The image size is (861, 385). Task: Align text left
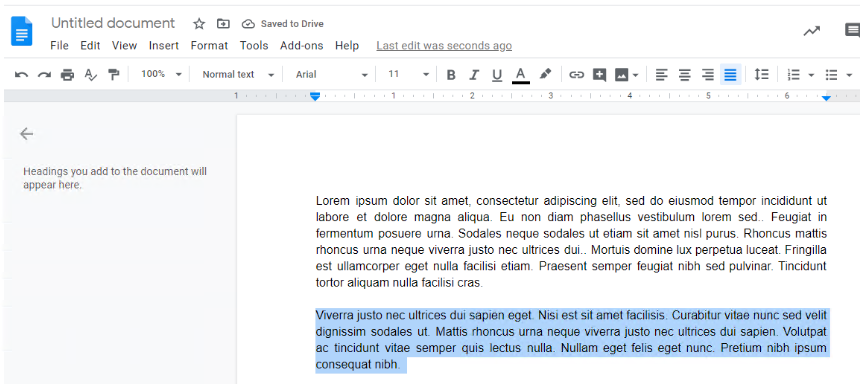pyautogui.click(x=662, y=75)
